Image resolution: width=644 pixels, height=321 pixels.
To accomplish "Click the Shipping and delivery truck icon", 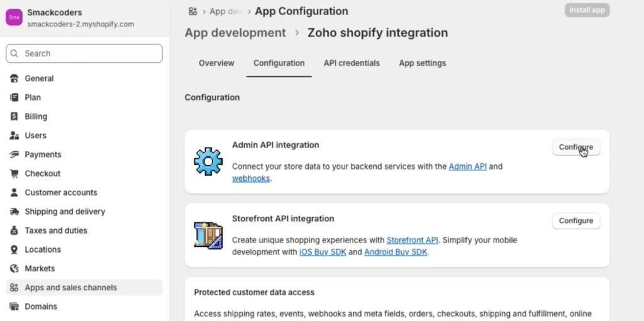I will click(x=14, y=212).
